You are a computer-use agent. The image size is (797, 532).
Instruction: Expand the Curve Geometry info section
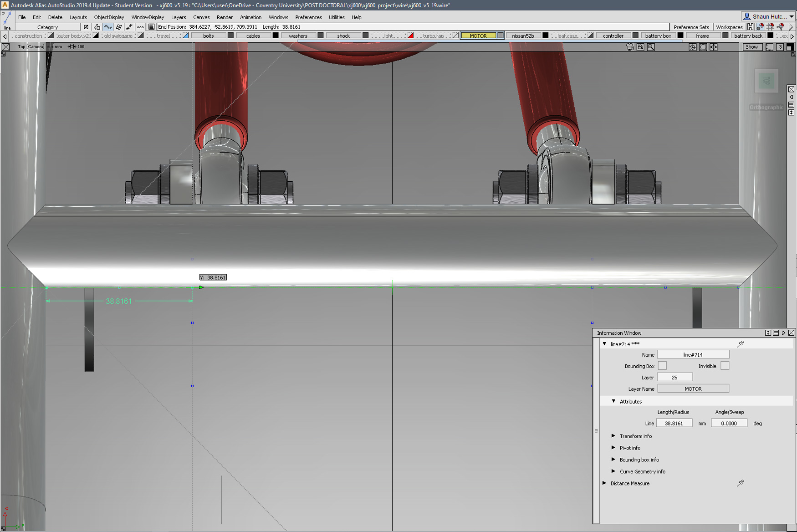[613, 471]
